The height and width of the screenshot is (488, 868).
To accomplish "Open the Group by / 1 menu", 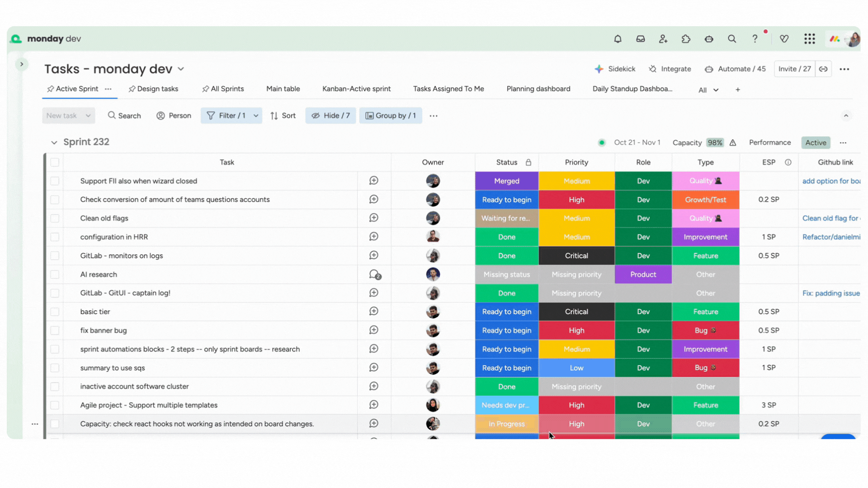I will (391, 116).
